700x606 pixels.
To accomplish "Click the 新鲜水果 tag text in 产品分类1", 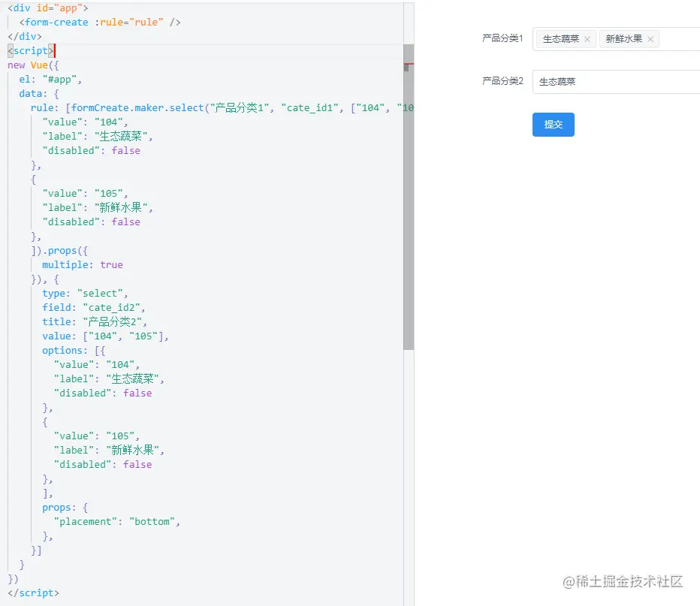I will (x=623, y=39).
